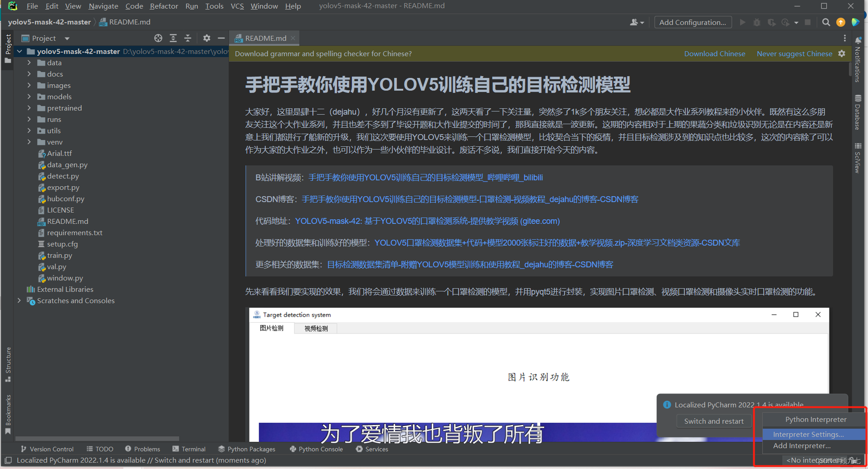Image resolution: width=868 pixels, height=469 pixels.
Task: Open the Terminal tool tab
Action: (x=189, y=449)
